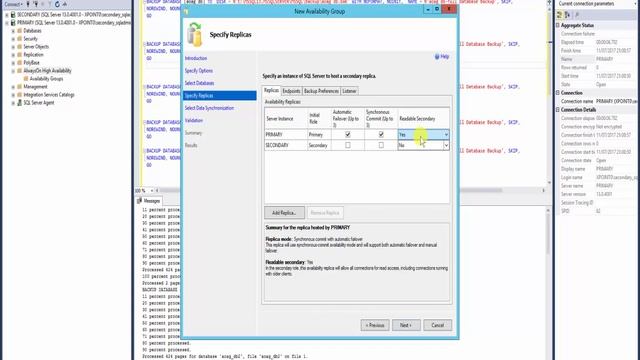The height and width of the screenshot is (360, 640).
Task: Click the connect plug icon in Object Explorer toolbar
Action: (28, 4)
